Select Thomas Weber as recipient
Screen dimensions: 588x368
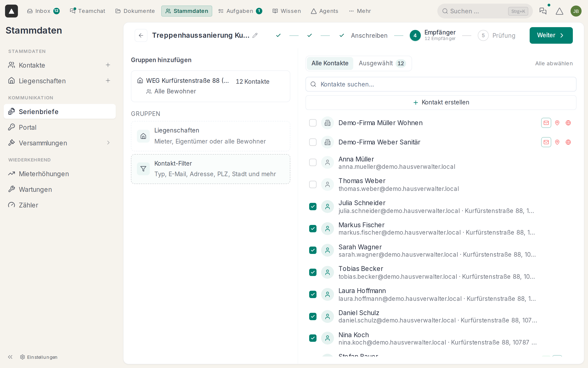click(x=313, y=184)
